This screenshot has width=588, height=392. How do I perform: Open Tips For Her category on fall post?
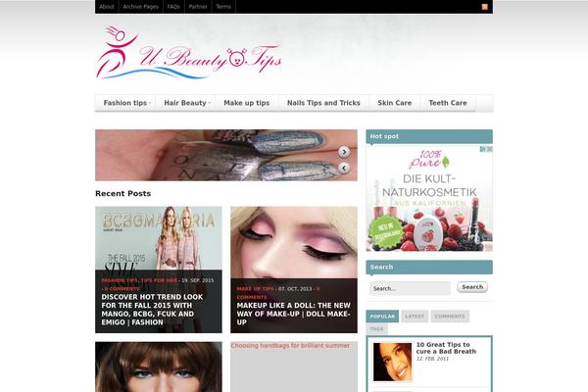point(159,280)
